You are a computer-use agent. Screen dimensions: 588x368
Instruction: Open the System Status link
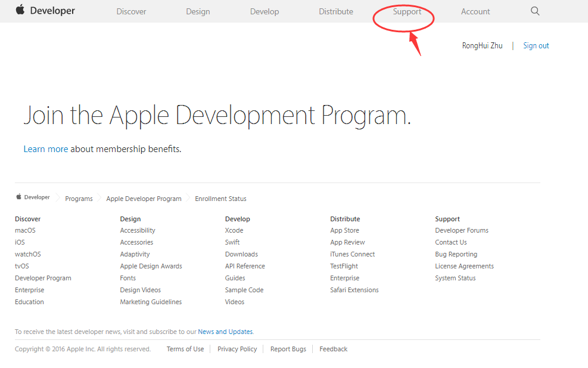(455, 278)
